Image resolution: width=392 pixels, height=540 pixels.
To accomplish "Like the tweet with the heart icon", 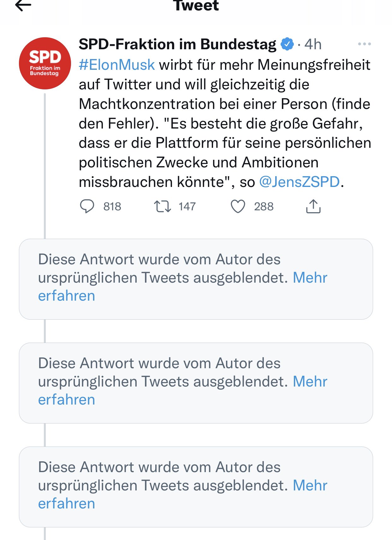I will [238, 207].
